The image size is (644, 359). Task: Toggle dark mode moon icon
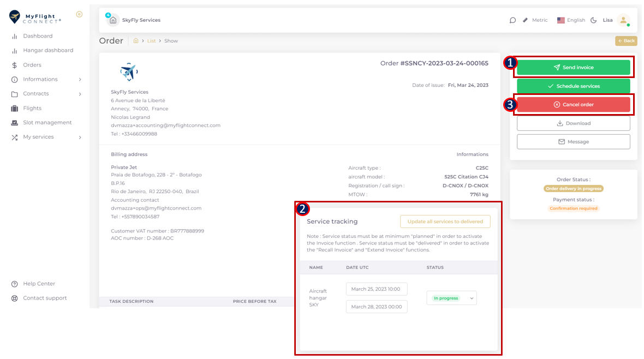click(593, 20)
